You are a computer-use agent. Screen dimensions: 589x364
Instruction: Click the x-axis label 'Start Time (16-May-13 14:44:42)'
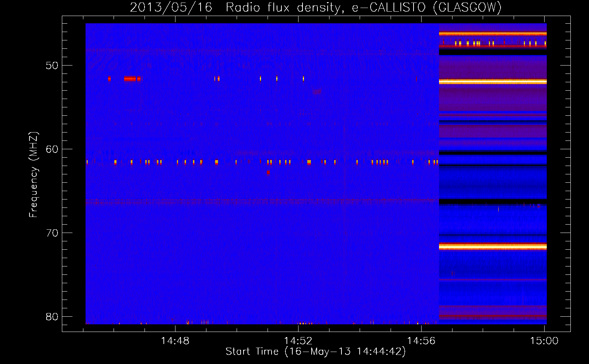pyautogui.click(x=316, y=352)
